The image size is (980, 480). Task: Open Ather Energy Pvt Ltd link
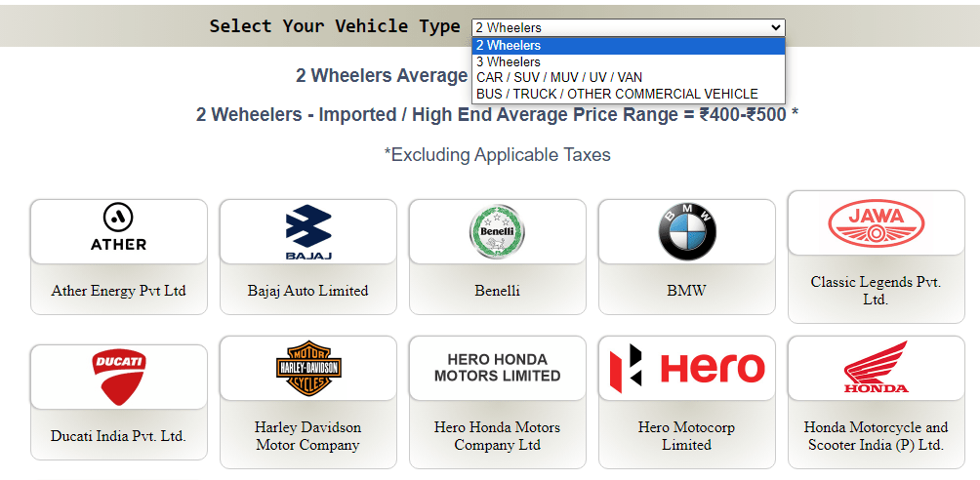click(x=119, y=291)
